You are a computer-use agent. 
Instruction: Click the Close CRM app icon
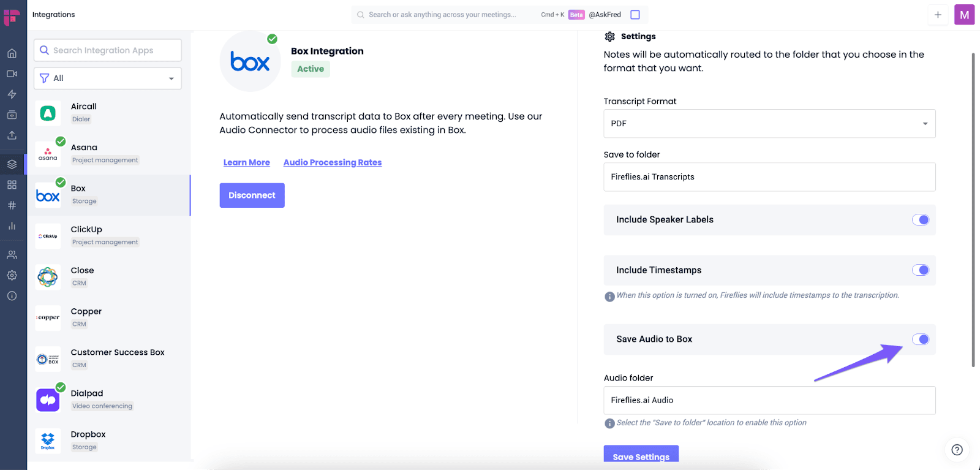[48, 277]
